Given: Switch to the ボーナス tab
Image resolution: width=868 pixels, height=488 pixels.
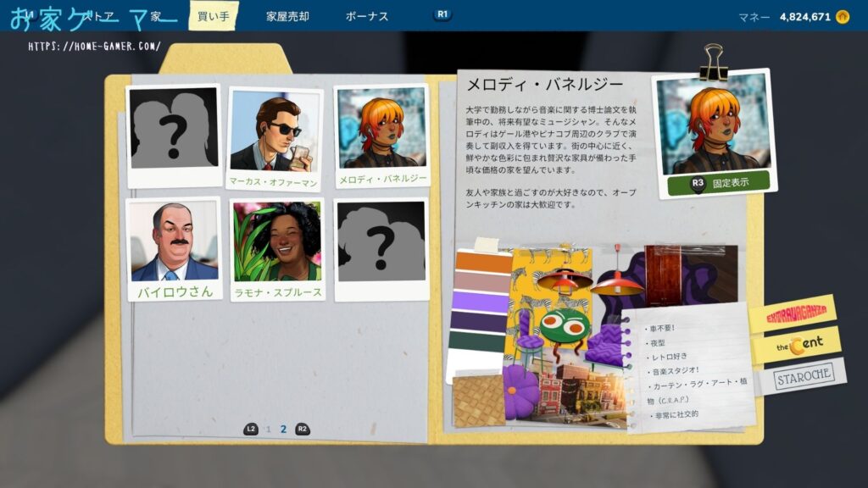Looking at the screenshot, I should click(366, 17).
